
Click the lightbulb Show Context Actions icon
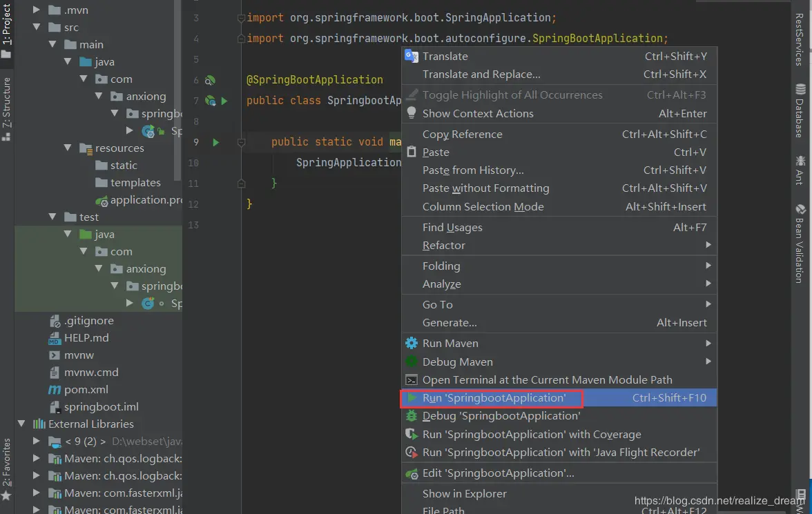click(x=412, y=113)
